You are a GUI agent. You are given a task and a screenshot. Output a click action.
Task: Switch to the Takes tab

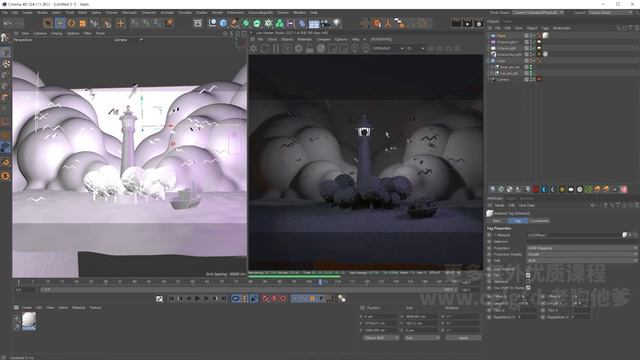pyautogui.click(x=507, y=21)
